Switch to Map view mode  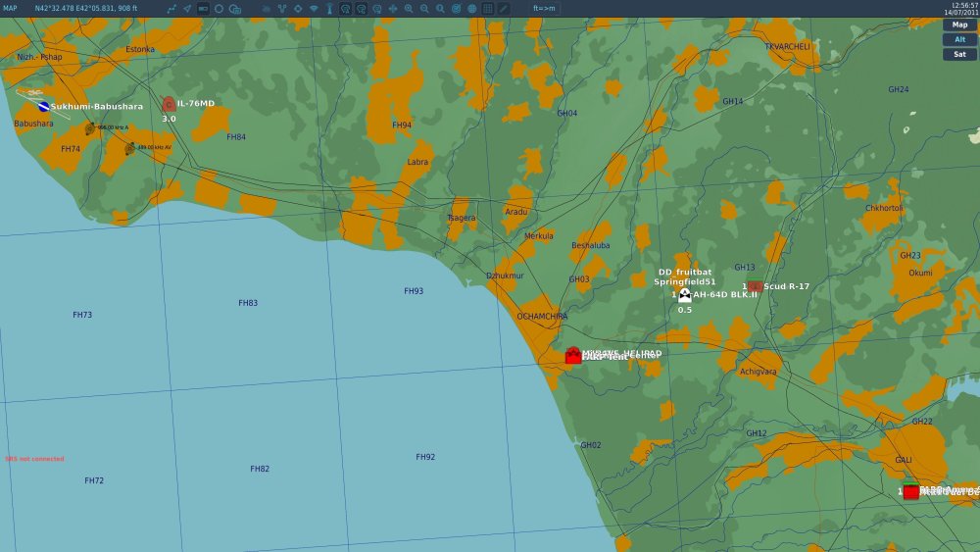pyautogui.click(x=959, y=25)
